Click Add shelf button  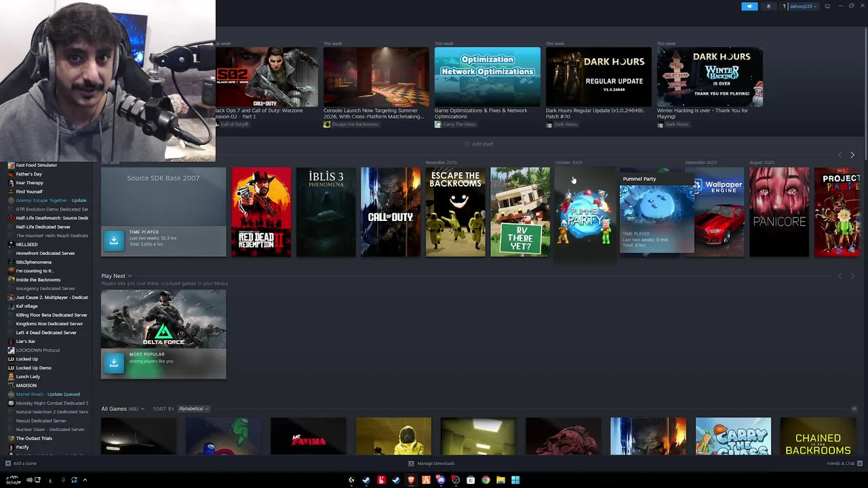tap(479, 144)
